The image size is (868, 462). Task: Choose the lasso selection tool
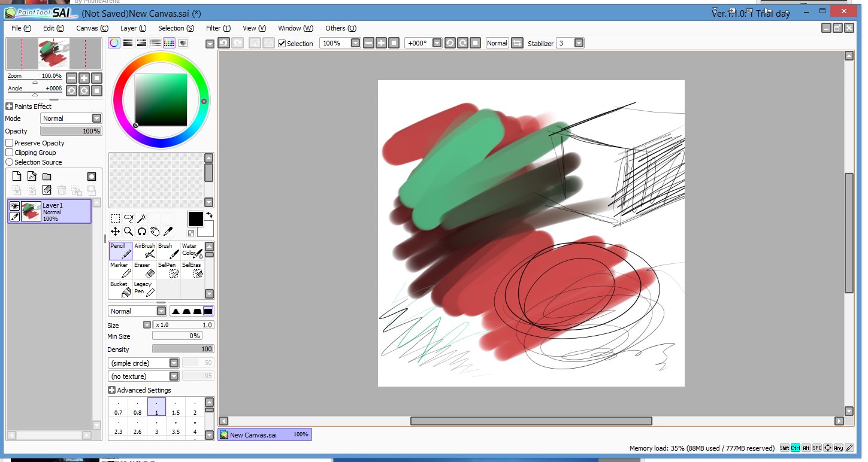(x=128, y=218)
